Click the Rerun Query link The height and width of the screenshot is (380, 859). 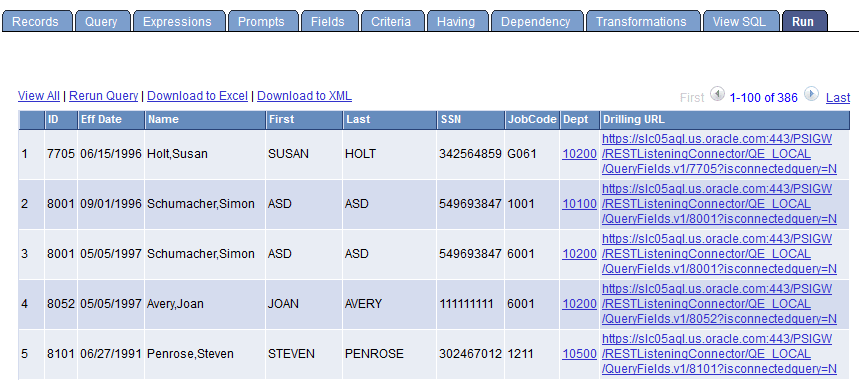(104, 96)
